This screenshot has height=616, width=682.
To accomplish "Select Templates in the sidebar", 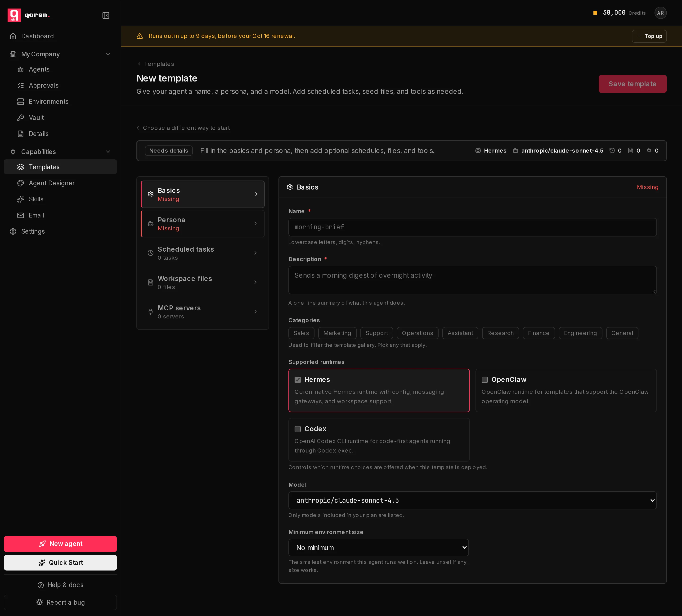I will click(x=60, y=167).
